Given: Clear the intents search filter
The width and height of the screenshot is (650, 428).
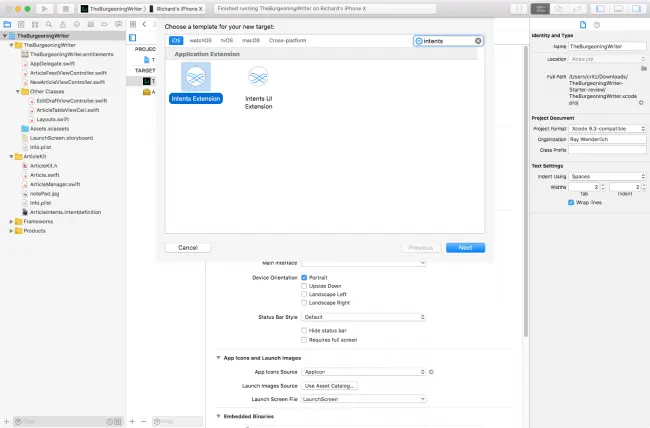Looking at the screenshot, I should [x=478, y=41].
